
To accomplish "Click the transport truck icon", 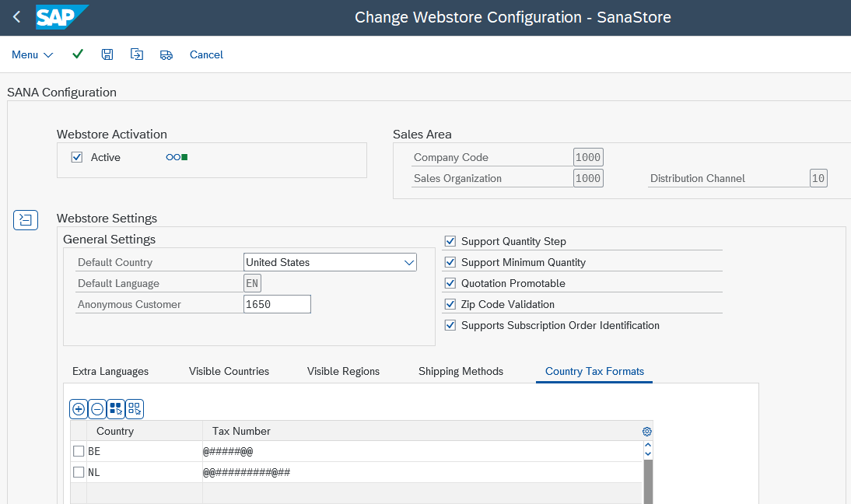I will point(166,54).
